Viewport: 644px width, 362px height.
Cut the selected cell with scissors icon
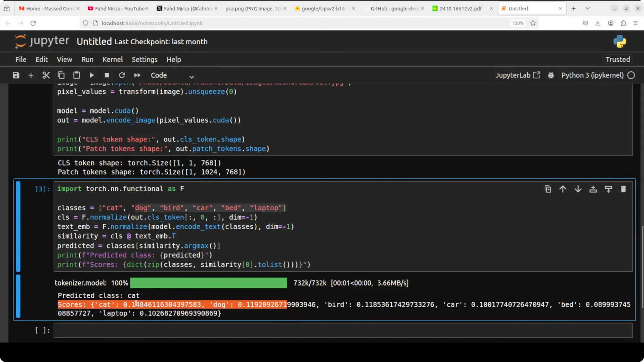coord(46,75)
